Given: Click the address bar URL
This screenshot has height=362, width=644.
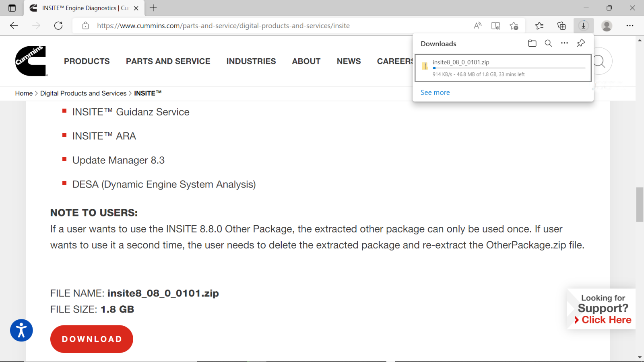Looking at the screenshot, I should coord(223,26).
